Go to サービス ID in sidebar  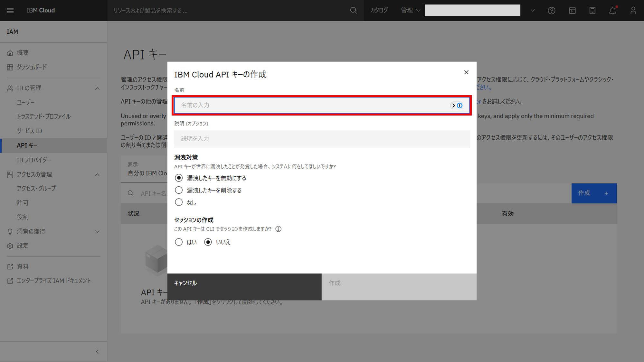tap(29, 131)
